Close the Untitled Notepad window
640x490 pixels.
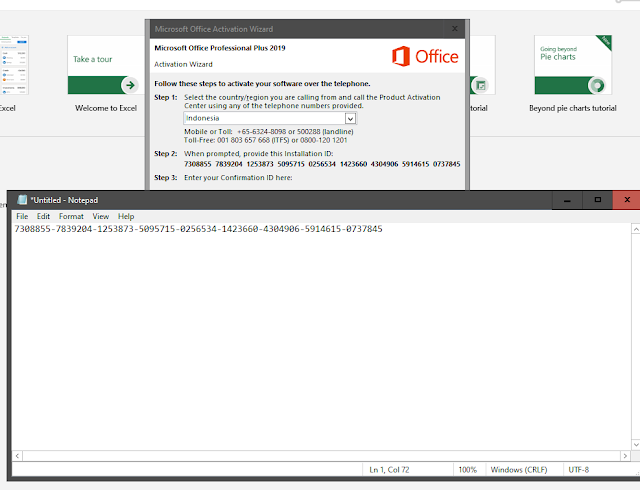[x=627, y=200]
